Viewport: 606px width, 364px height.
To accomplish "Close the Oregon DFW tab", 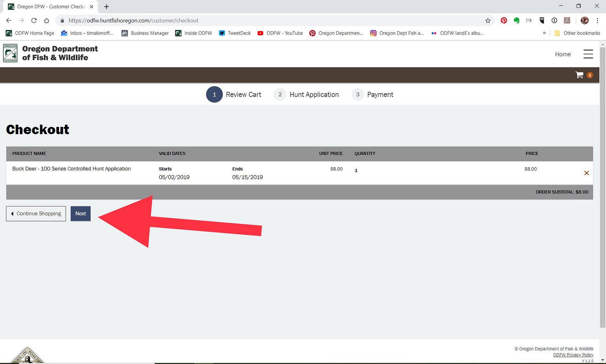I will pos(91,6).
